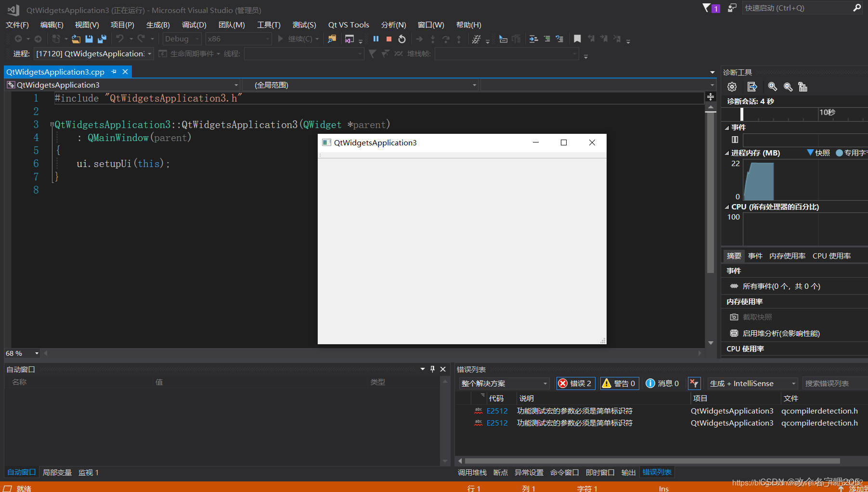Open the global scope (全局范围) dropdown
The width and height of the screenshot is (868, 492).
pos(360,85)
